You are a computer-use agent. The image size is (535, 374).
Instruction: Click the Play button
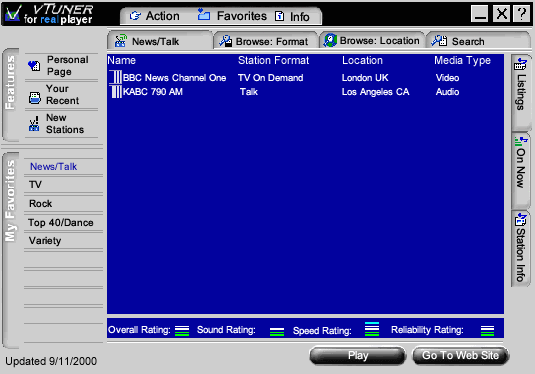[358, 356]
